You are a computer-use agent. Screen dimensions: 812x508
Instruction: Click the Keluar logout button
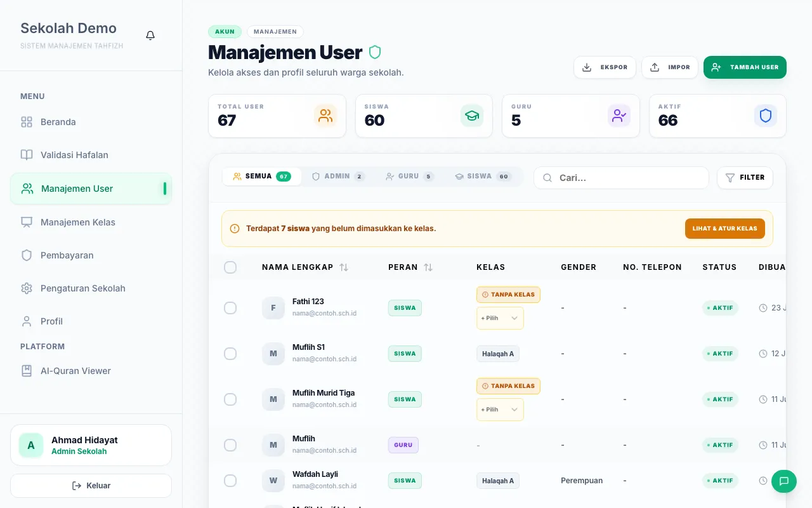[91, 486]
